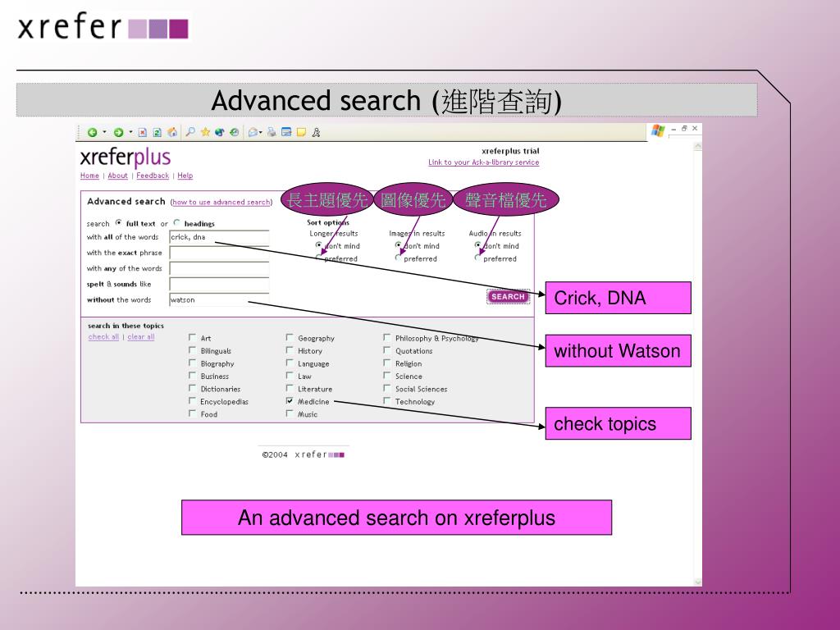Open 'how to use advanced search' link
This screenshot has width=840, height=630.
click(x=221, y=202)
